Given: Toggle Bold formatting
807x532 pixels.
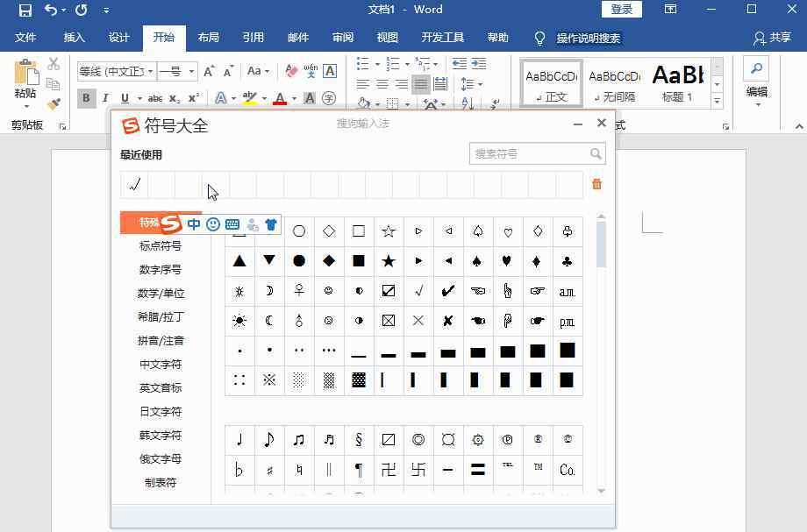Looking at the screenshot, I should (86, 98).
